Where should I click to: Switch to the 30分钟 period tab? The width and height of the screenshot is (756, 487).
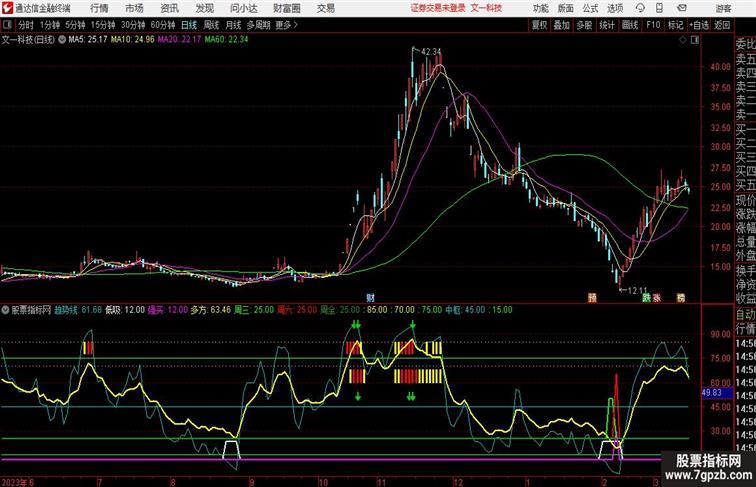(133, 25)
